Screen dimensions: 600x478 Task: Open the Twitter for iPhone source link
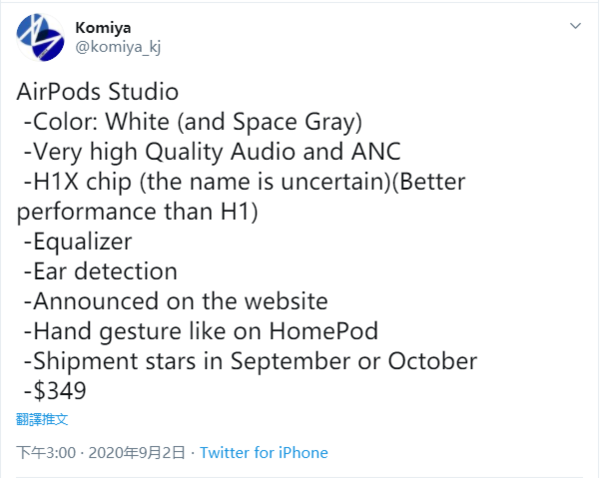click(x=264, y=452)
